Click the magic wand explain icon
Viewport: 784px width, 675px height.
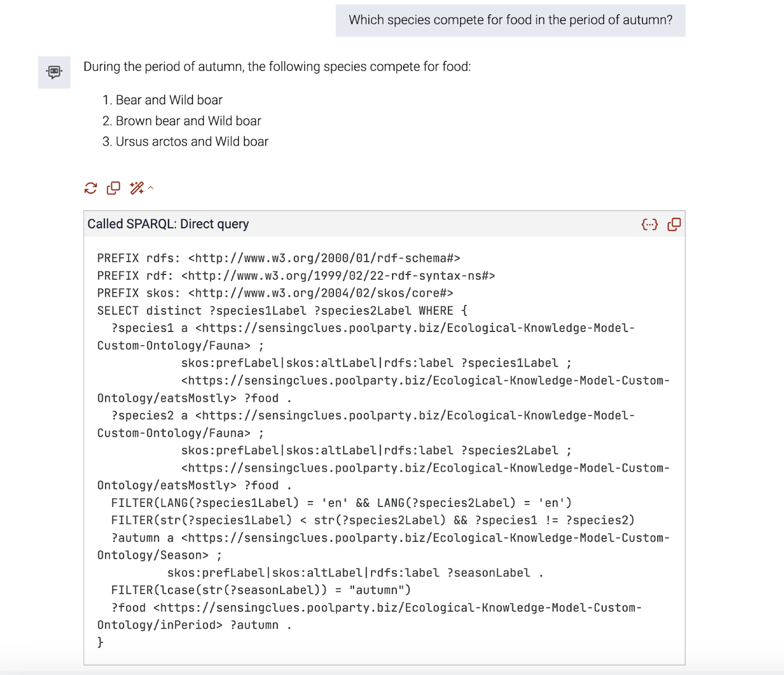[137, 188]
